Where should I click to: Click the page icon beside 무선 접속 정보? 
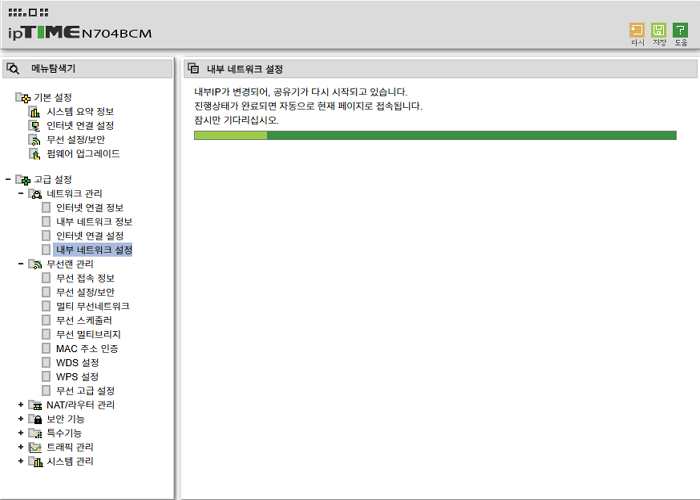click(46, 278)
